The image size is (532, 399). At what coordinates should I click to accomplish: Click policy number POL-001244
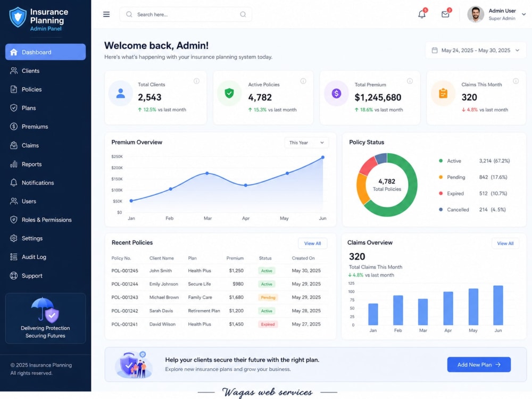[x=124, y=284]
